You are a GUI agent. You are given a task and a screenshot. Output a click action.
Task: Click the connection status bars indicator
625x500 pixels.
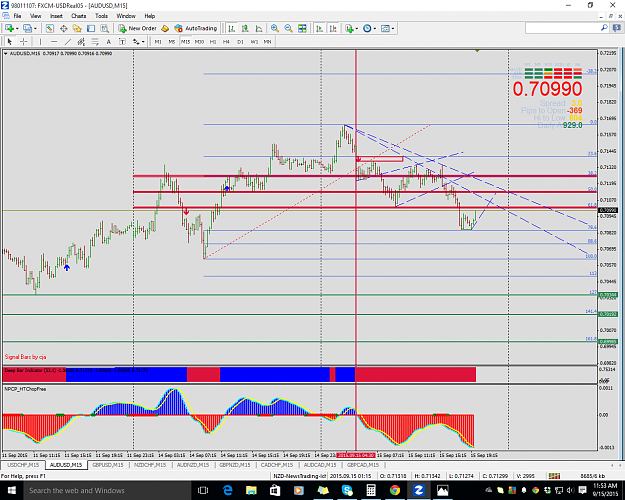click(x=554, y=476)
